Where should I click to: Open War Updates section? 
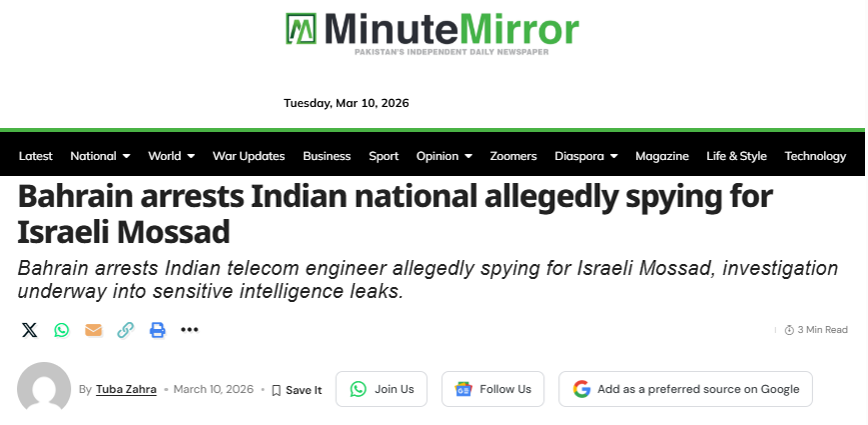tap(249, 156)
